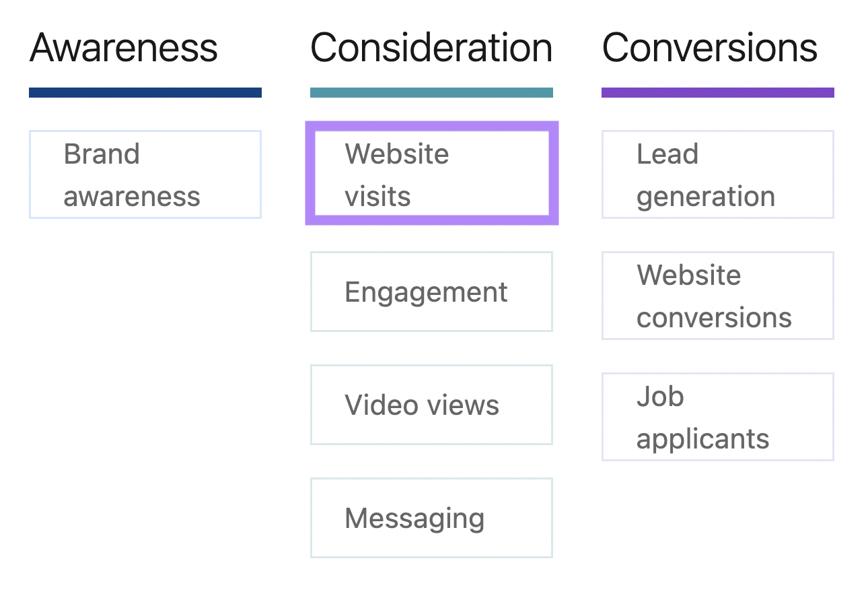
Task: Click the word 'generation' in Lead generation
Action: (x=706, y=197)
